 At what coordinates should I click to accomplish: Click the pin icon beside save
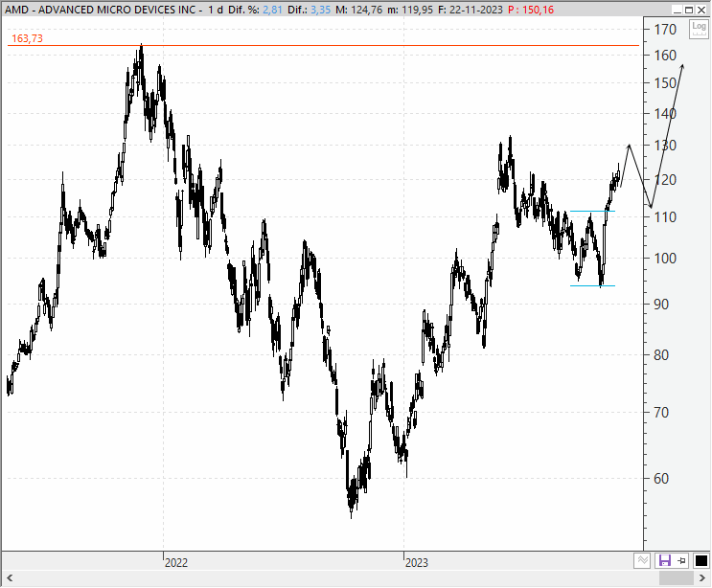[681, 561]
